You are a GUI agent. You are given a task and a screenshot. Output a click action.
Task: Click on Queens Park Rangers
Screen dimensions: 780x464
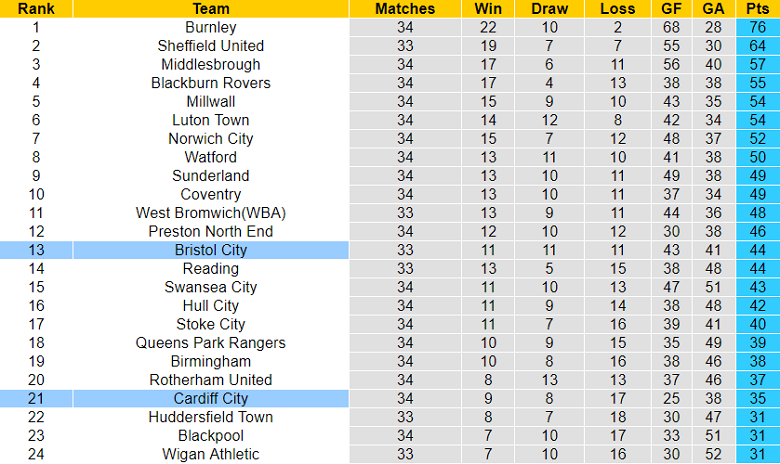point(211,343)
